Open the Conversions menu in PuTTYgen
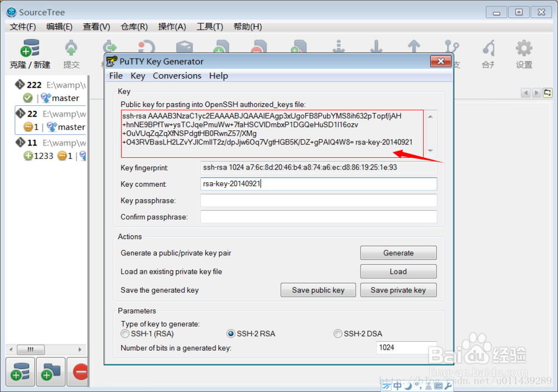Image resolution: width=558 pixels, height=392 pixels. pyautogui.click(x=177, y=76)
